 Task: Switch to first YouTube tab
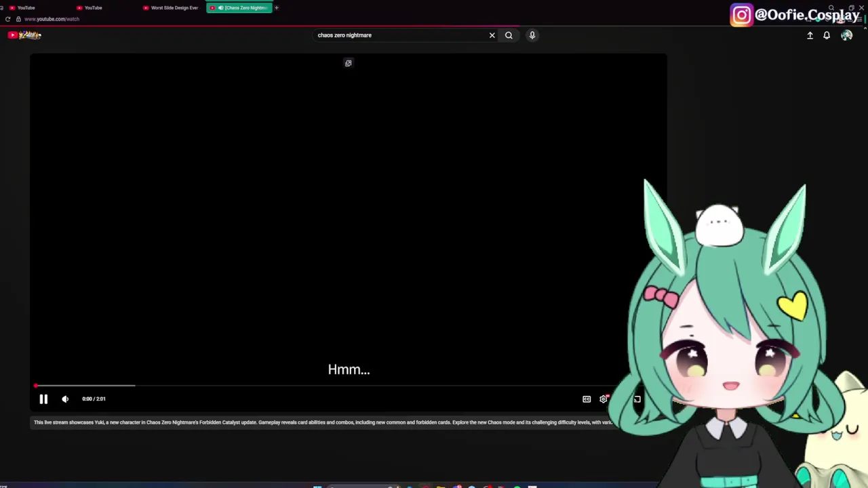coord(34,7)
